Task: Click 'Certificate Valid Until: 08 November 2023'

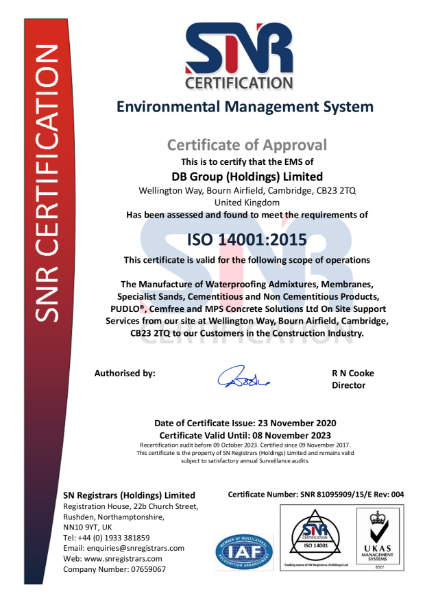Action: [x=245, y=435]
